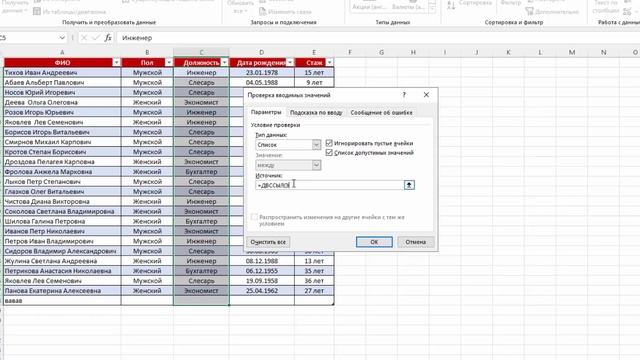The image size is (640, 360).
Task: Select column F header
Action: coord(350,52)
